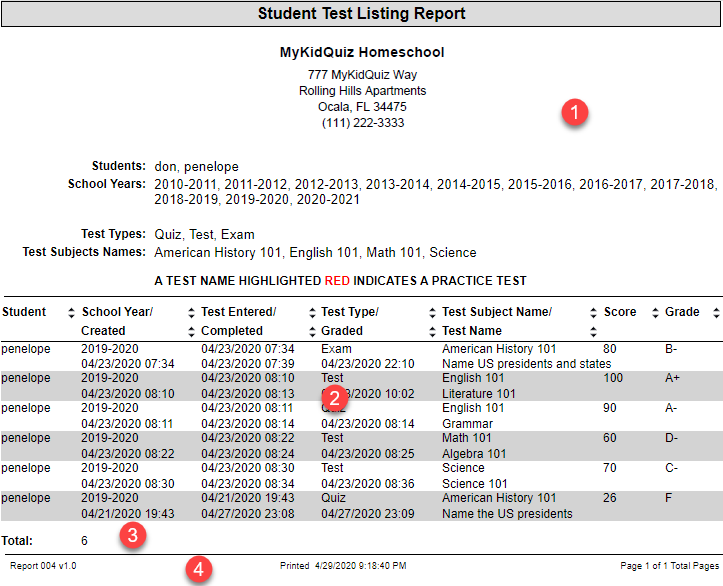This screenshot has height=586, width=723.
Task: Sort by the Student column arrows
Action: (71, 313)
